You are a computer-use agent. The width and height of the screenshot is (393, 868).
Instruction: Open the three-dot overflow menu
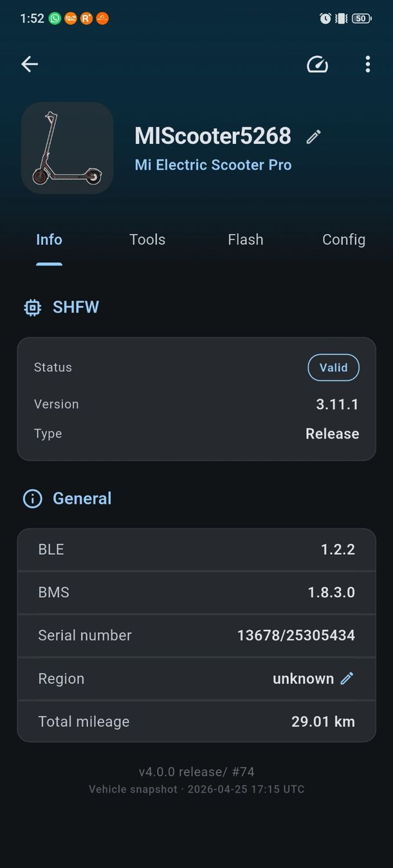[367, 64]
